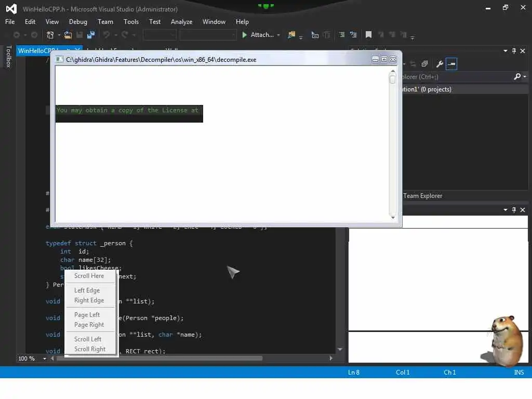Open the Edit menu
Viewport: 532px width, 399px height.
point(30,22)
